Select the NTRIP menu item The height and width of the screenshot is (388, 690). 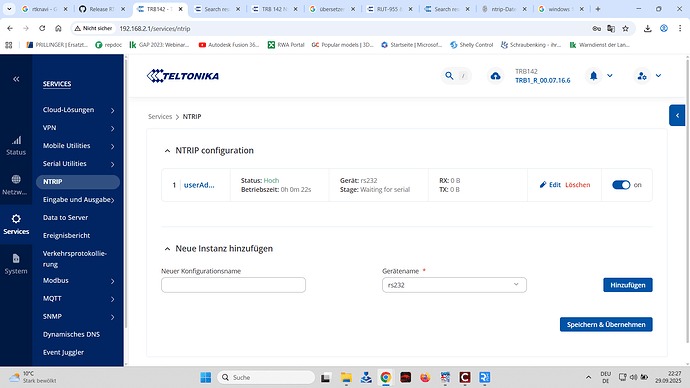click(x=77, y=182)
